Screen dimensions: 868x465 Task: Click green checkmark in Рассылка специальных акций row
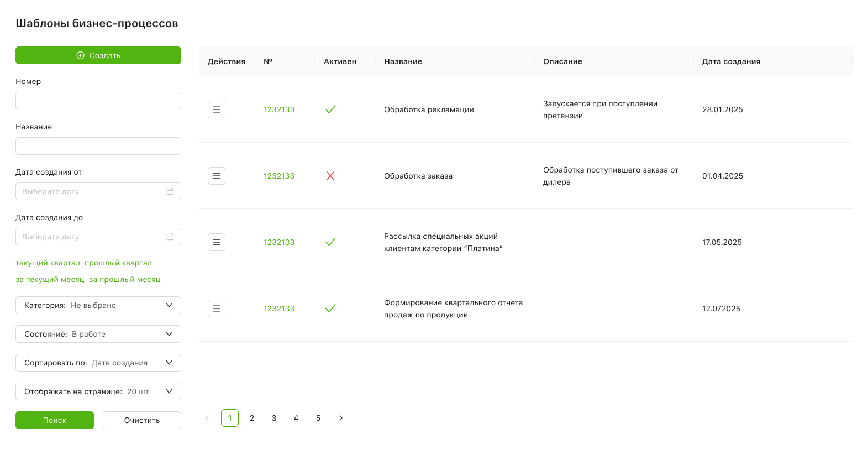pyautogui.click(x=330, y=242)
